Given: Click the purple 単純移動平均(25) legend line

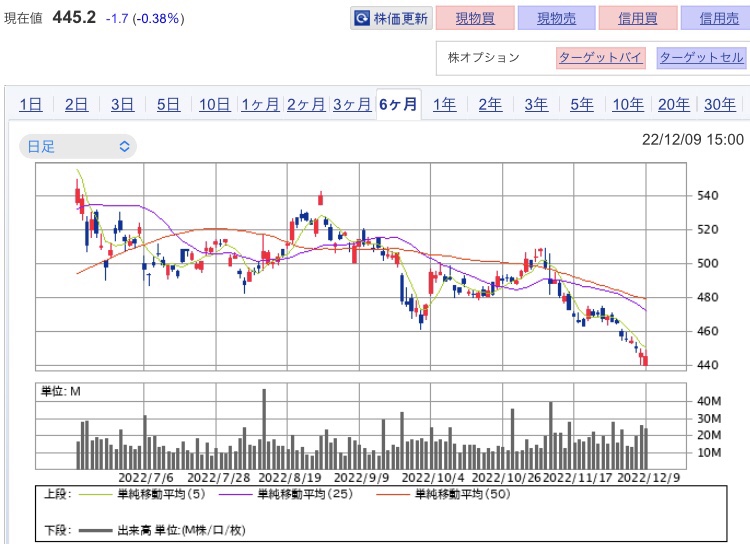Looking at the screenshot, I should click(x=235, y=494).
